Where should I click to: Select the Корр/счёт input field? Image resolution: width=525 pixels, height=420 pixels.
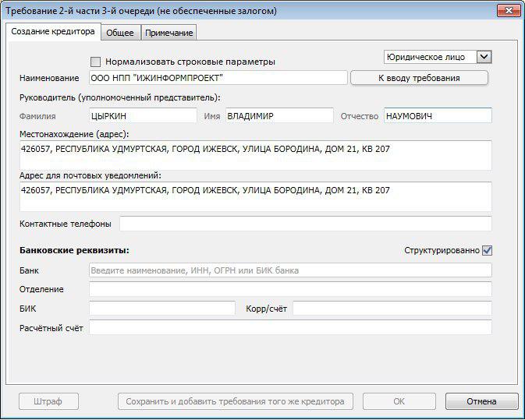(392, 309)
